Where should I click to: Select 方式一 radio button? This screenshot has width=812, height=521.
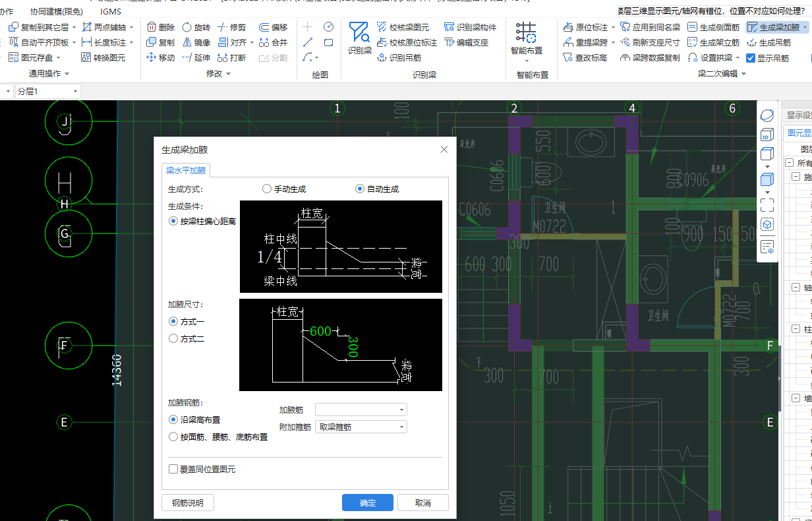tap(173, 321)
